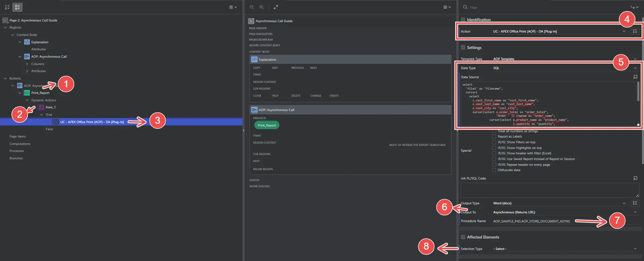Open the Template Type dropdown

[x=565, y=59]
